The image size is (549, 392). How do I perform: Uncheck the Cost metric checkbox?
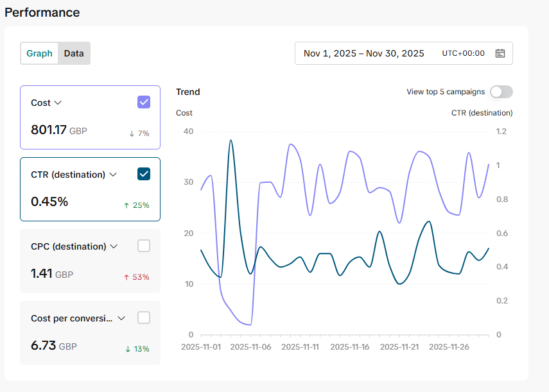pyautogui.click(x=144, y=102)
